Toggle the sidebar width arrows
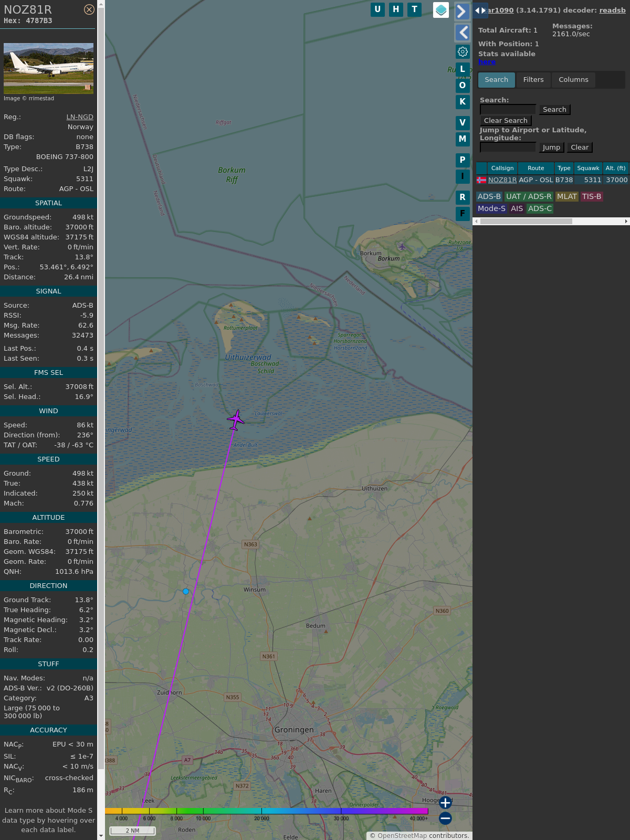The height and width of the screenshot is (840, 630). [x=480, y=10]
